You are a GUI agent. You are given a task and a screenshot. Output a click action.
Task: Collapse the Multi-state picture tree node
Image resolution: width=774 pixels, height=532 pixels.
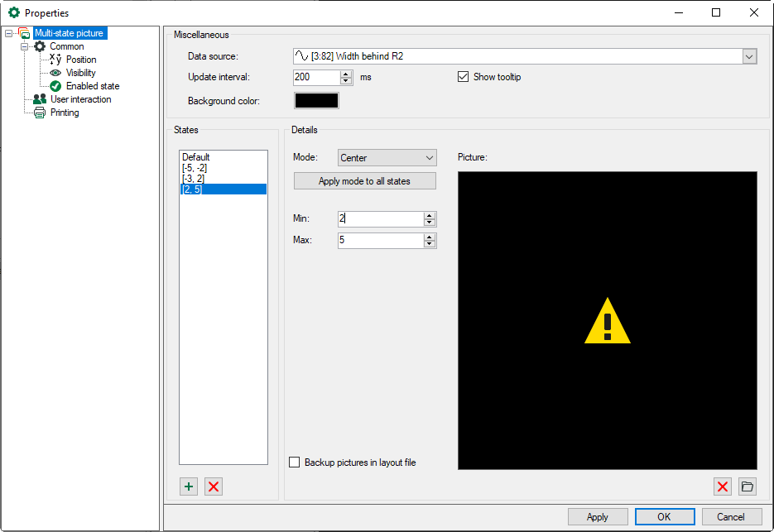coord(8,34)
